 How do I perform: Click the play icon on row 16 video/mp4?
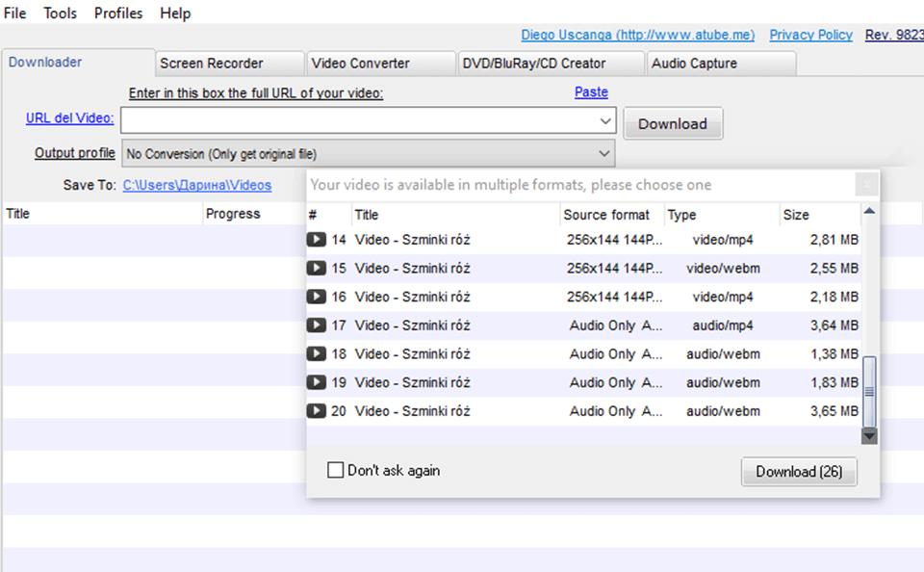point(318,297)
